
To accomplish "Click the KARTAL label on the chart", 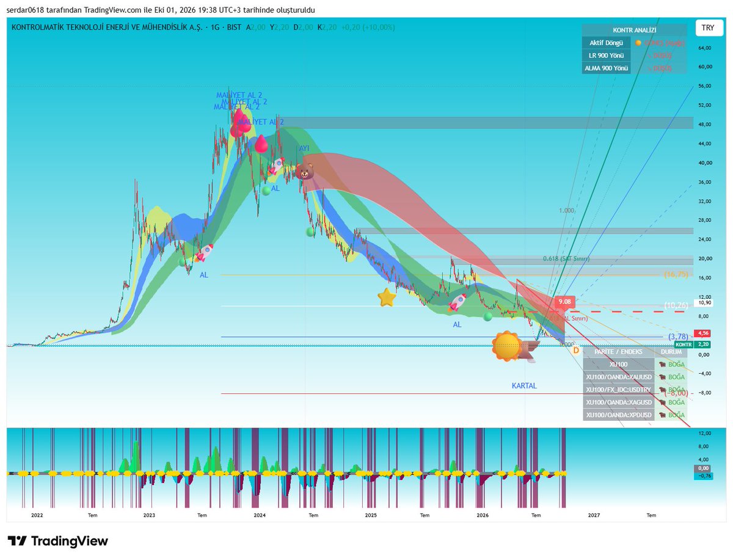I will (x=524, y=386).
